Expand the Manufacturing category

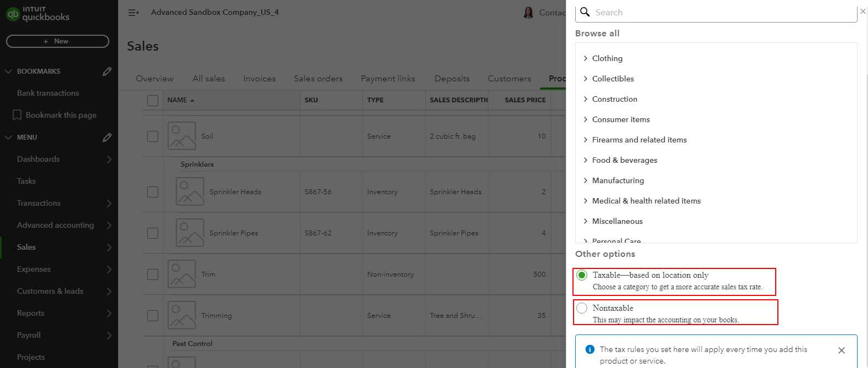[586, 180]
